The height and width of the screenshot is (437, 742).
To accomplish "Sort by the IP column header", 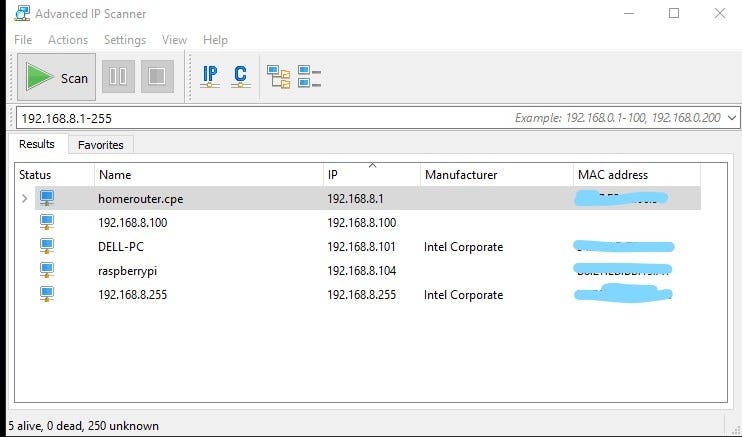I will coord(372,175).
